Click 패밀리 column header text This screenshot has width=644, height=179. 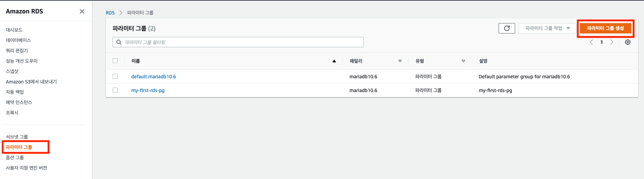356,61
